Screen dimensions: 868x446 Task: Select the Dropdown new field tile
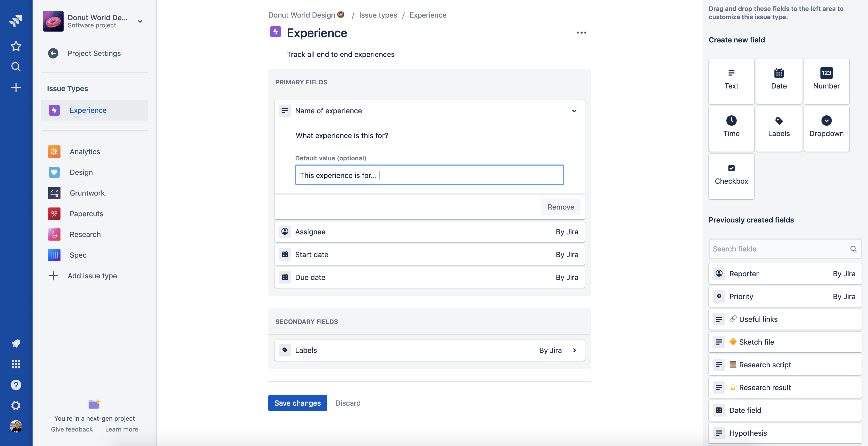pos(826,128)
